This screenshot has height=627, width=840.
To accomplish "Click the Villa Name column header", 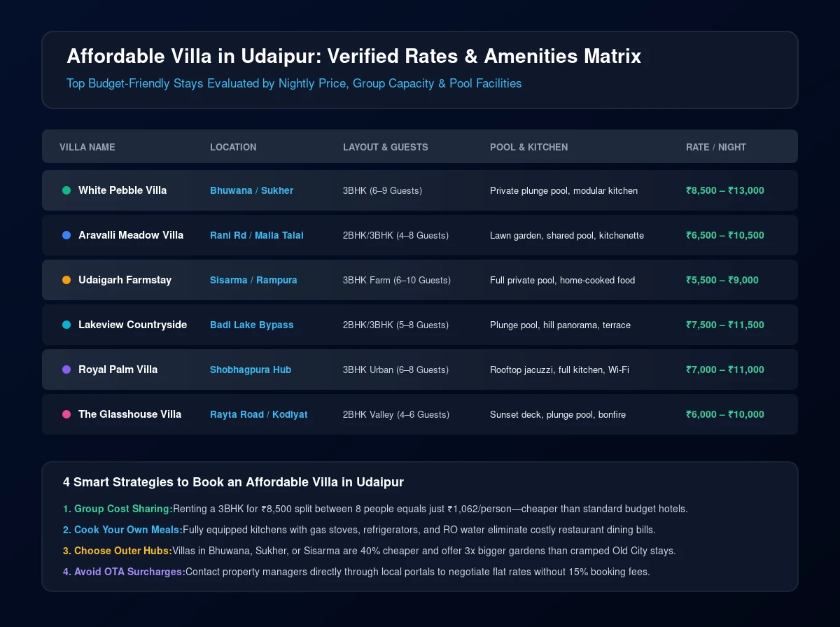I will (x=87, y=147).
